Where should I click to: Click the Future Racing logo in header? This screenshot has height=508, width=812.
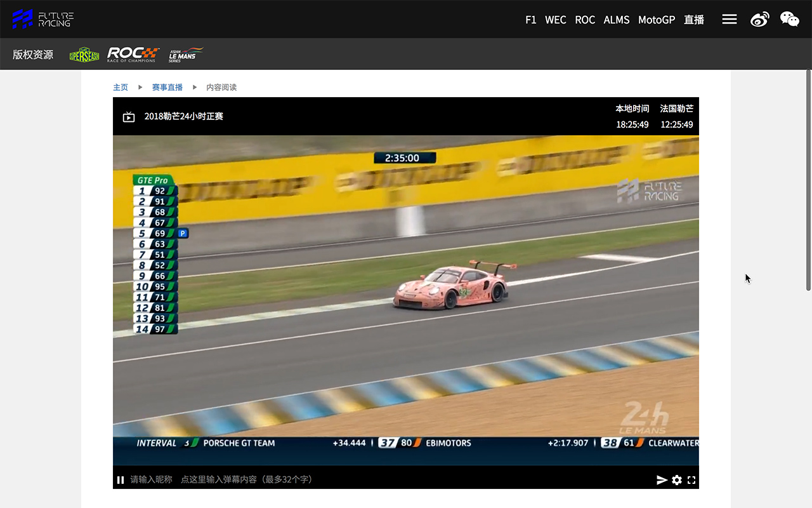point(43,19)
